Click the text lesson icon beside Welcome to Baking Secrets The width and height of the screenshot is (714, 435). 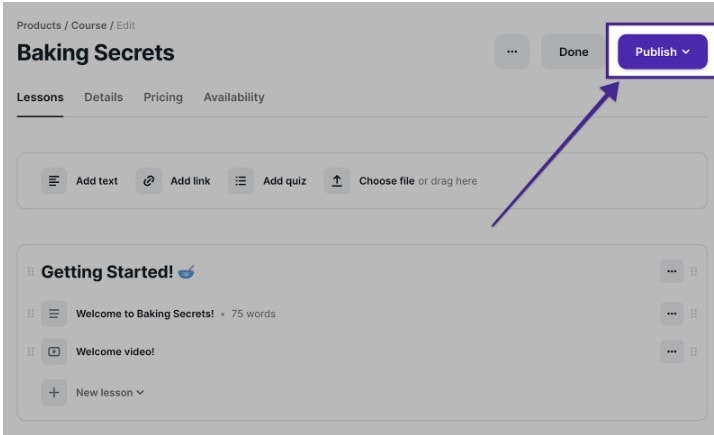54,314
